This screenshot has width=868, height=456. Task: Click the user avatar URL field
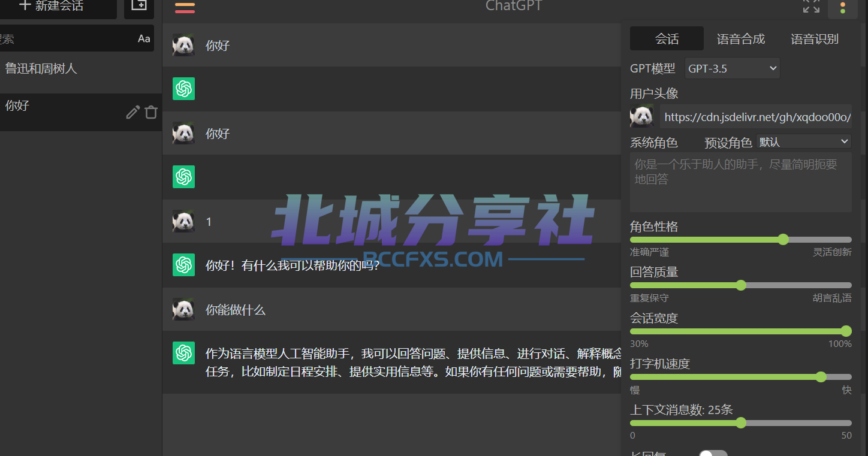tap(755, 117)
